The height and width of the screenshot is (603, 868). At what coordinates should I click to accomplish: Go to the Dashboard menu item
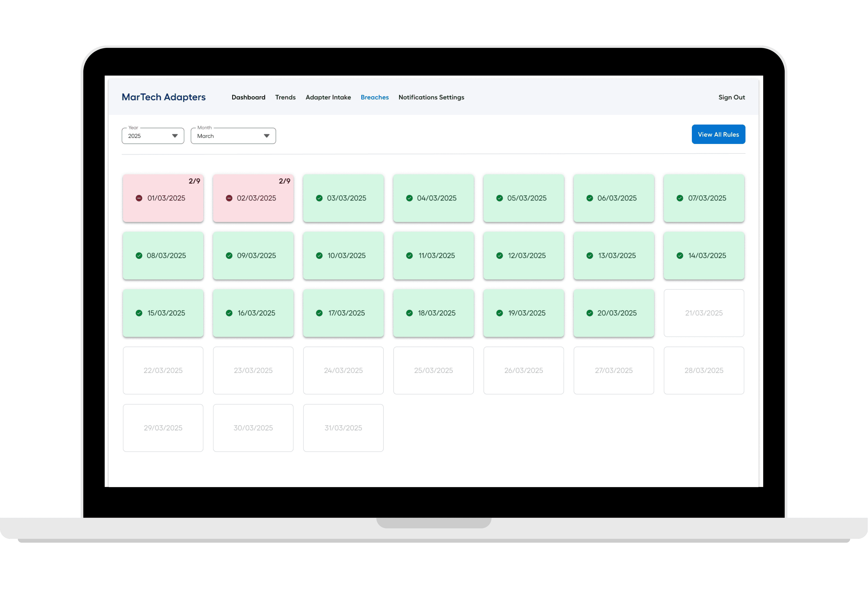click(248, 97)
